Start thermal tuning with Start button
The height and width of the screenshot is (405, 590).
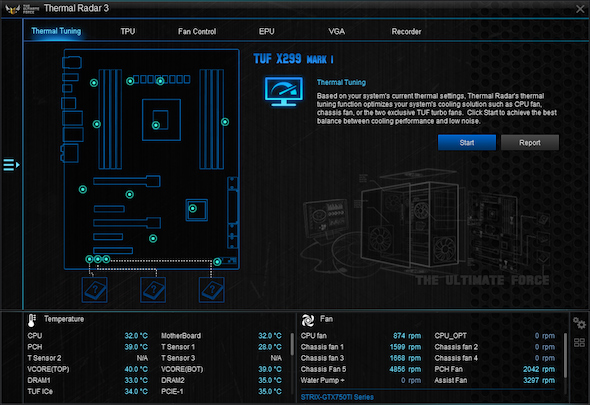[x=467, y=143]
